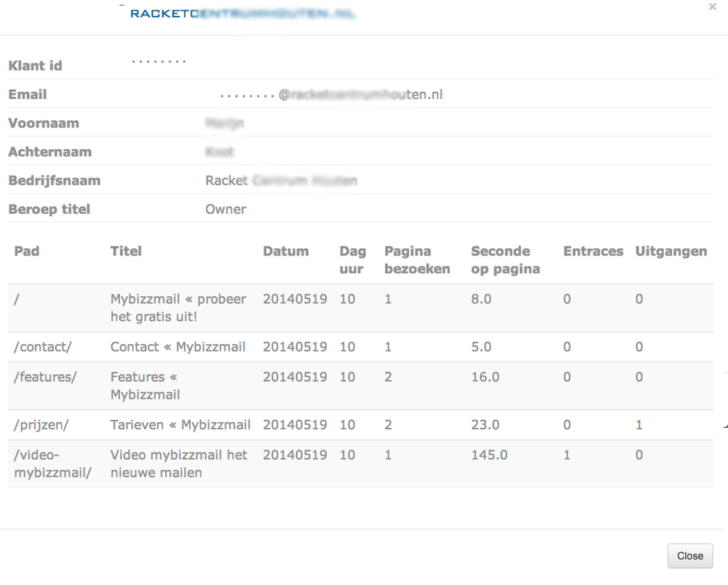Select seconds value 145.0
Viewport: 728px width, 585px height.
click(x=489, y=455)
